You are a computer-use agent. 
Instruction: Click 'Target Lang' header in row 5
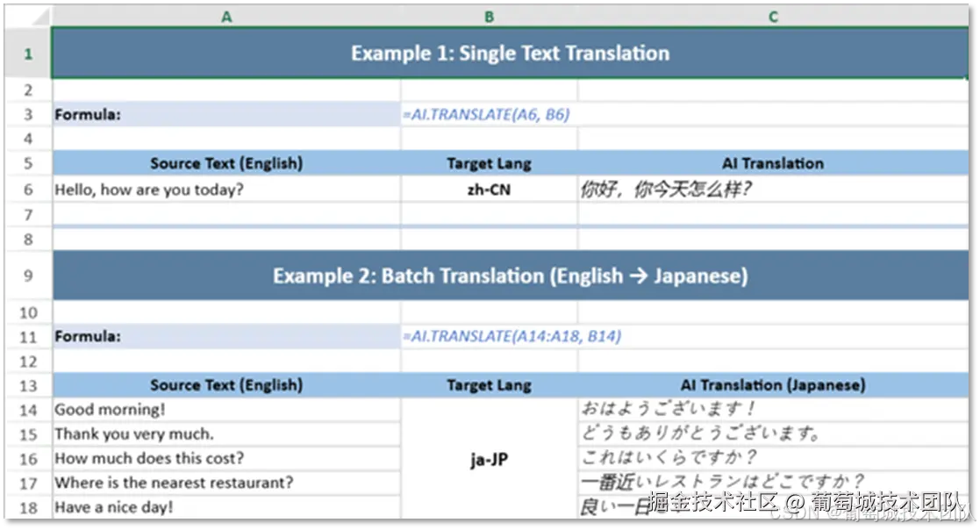click(x=489, y=163)
